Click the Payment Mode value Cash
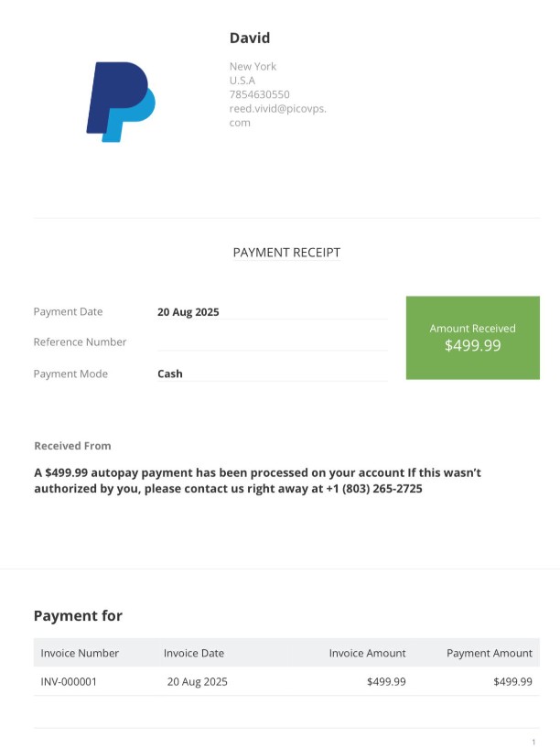 click(170, 374)
